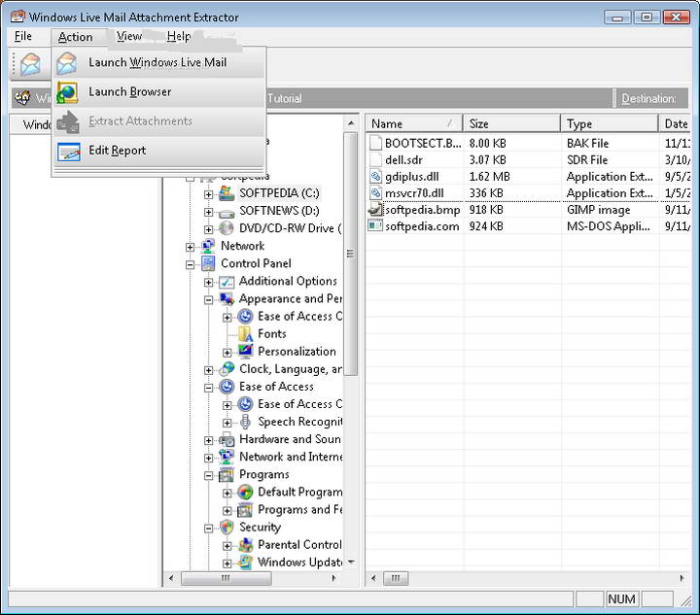The height and width of the screenshot is (615, 700).
Task: Click the SOFTNEWS (D:) drive icon
Action: [x=227, y=213]
